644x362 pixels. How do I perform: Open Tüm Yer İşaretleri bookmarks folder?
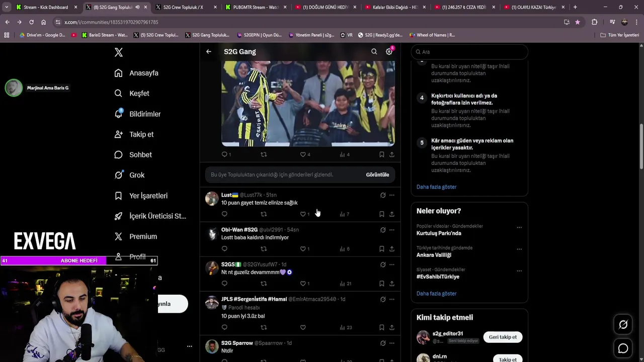pos(619,35)
